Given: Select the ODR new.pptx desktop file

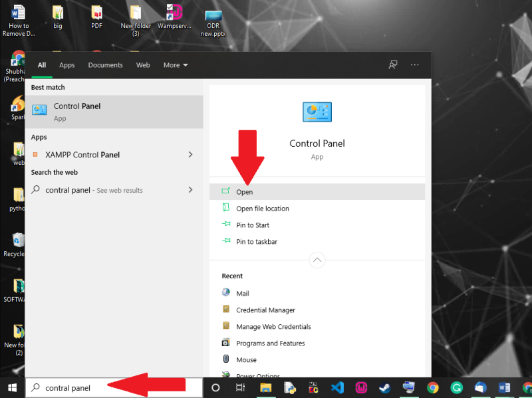Looking at the screenshot, I should click(213, 23).
